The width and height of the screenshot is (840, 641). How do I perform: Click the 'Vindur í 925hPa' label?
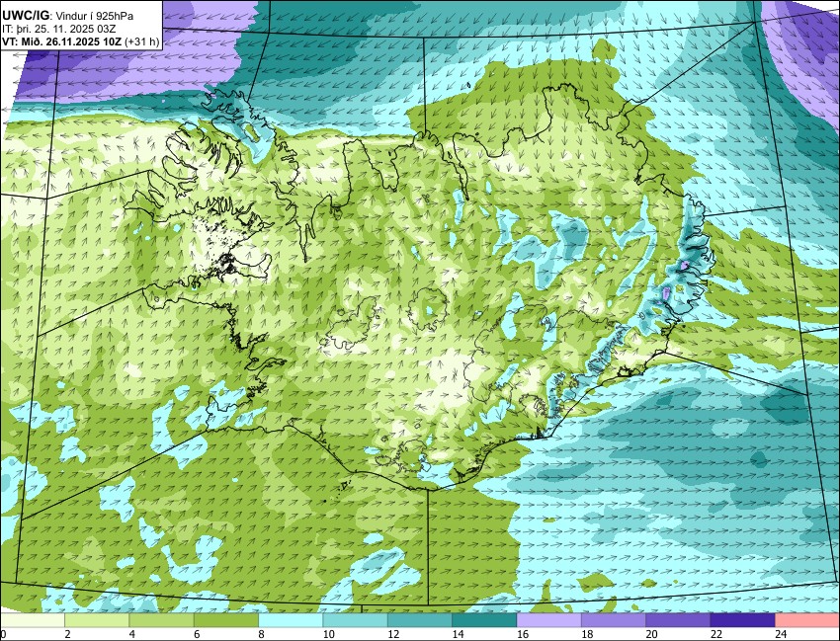point(95,17)
